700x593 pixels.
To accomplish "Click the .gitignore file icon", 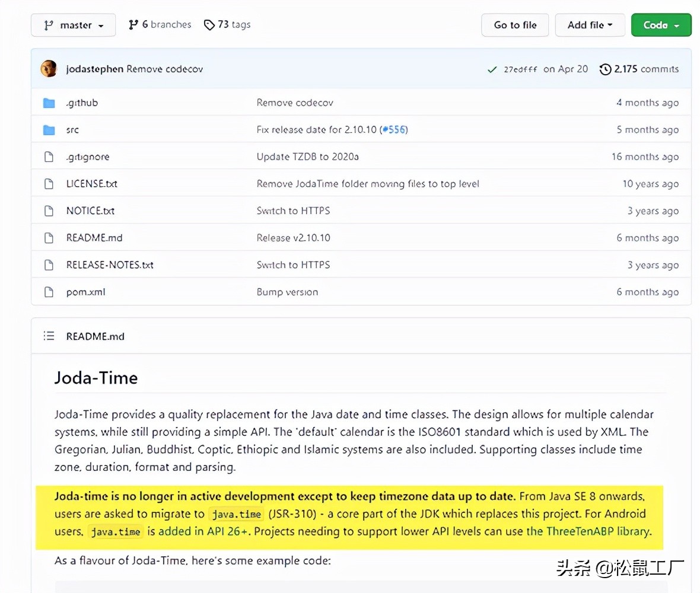I will click(49, 157).
